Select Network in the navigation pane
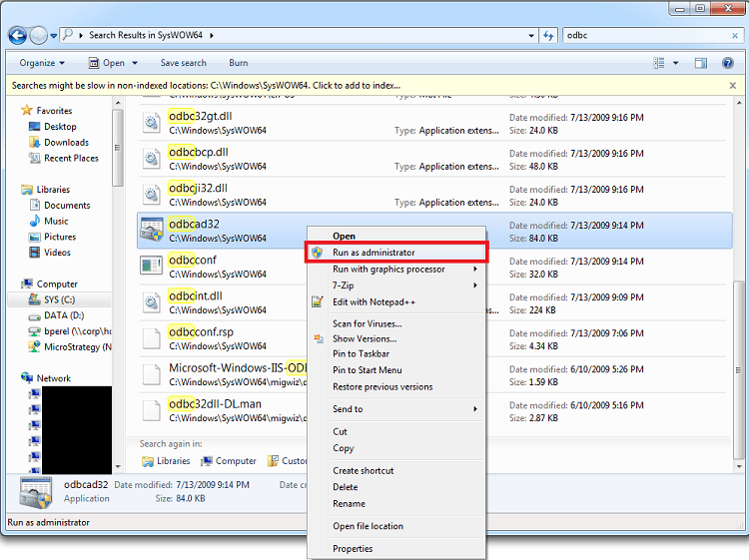749x560 pixels. click(46, 378)
